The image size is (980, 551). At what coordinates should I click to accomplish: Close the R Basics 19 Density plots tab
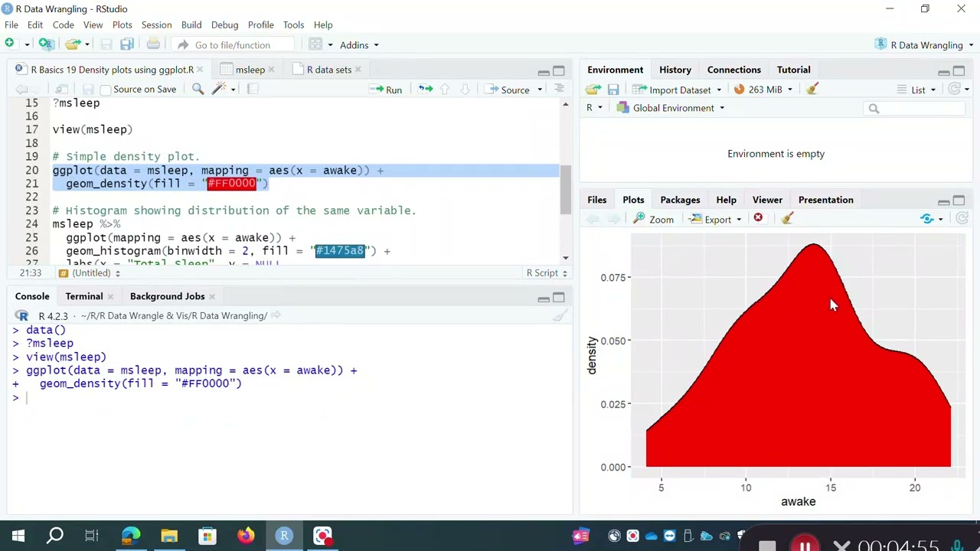click(200, 70)
